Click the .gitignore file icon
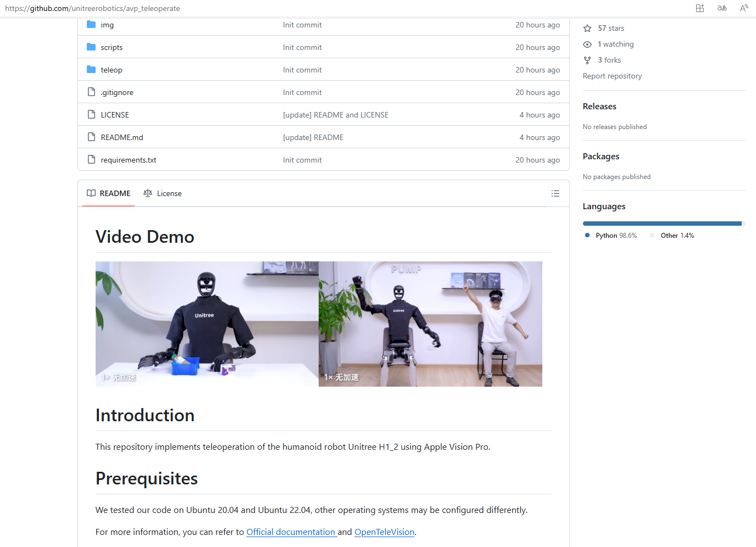The image size is (756, 547). pos(91,92)
